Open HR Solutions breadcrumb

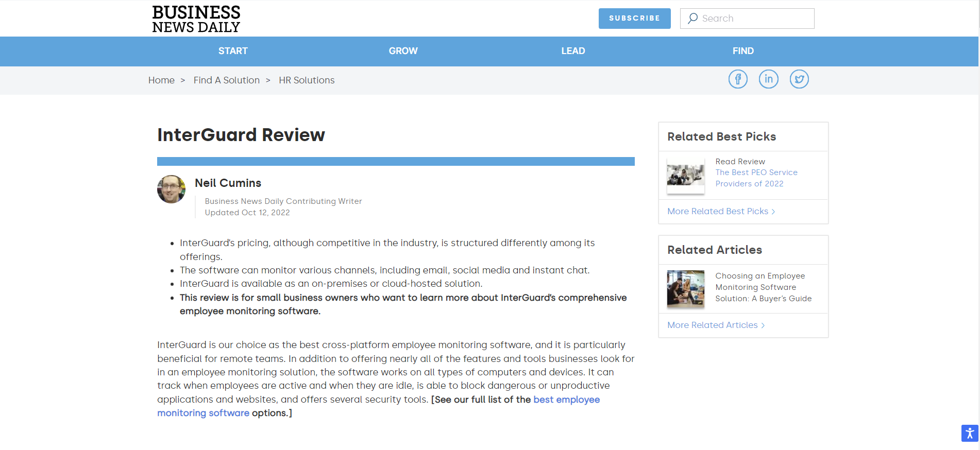307,80
